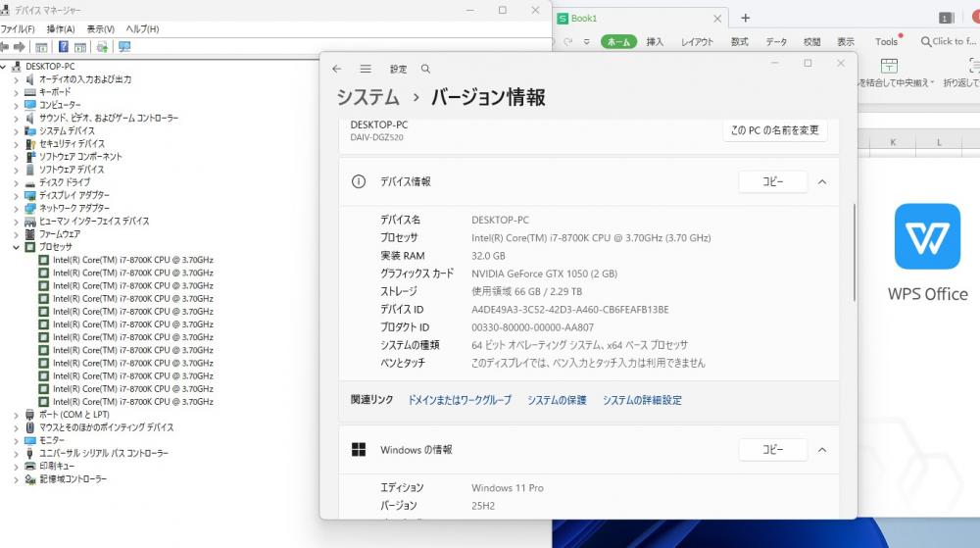
Task: Select データ tab in WPS ribbon
Action: click(776, 42)
